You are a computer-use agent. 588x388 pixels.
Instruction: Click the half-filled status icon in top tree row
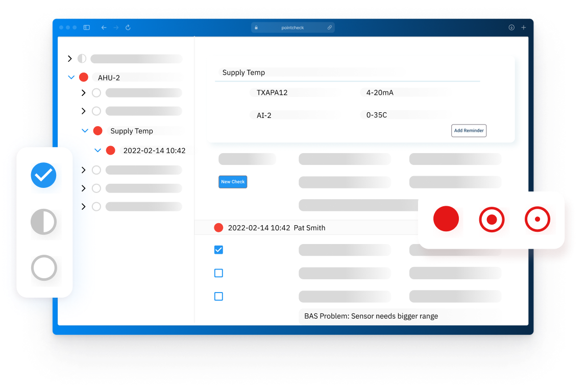point(82,59)
